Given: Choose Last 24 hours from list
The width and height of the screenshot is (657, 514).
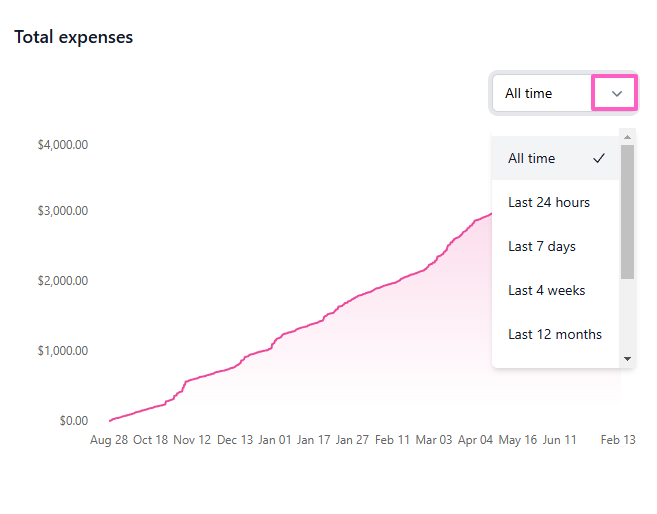Looking at the screenshot, I should pos(549,202).
